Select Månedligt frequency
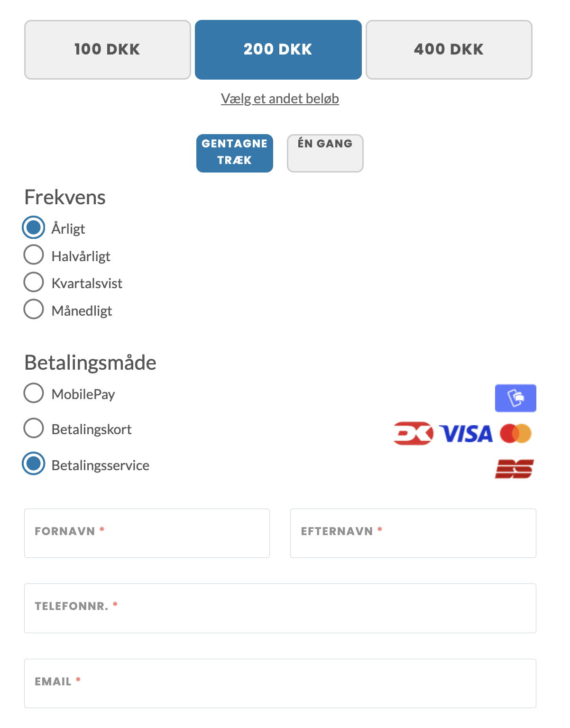The image size is (570, 728). 33,309
